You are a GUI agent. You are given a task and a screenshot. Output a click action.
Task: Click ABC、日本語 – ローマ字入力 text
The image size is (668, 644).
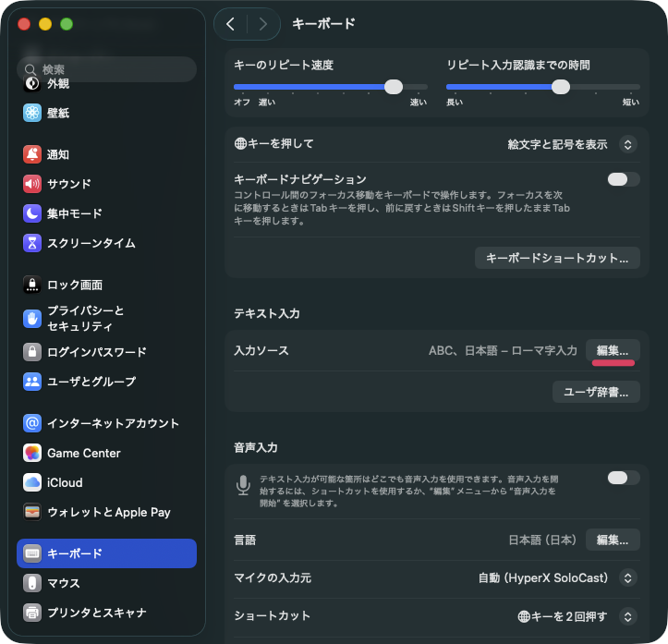(x=503, y=350)
